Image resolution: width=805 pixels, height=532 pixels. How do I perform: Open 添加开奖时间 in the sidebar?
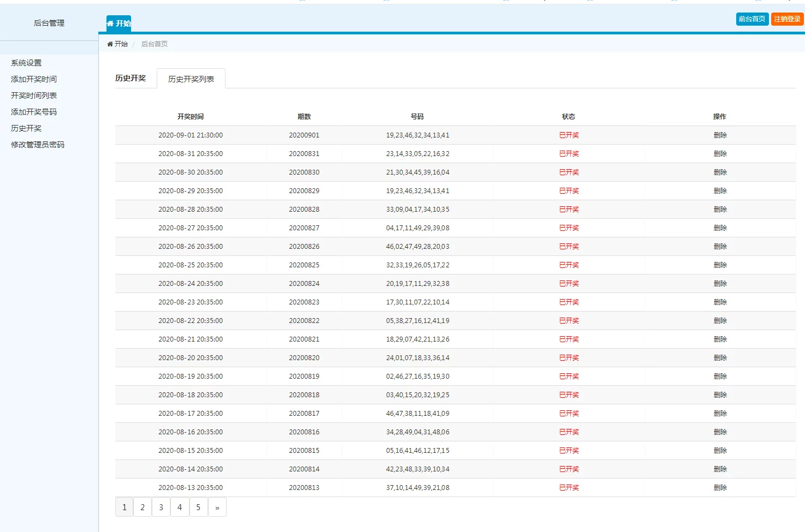coord(34,79)
